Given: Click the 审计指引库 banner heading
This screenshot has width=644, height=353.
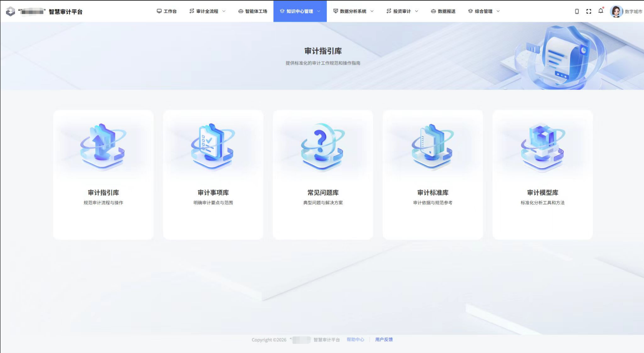Looking at the screenshot, I should point(323,51).
